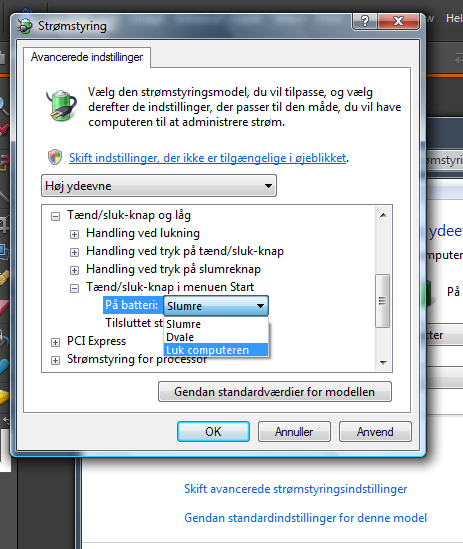Screen dimensions: 463x549
Task: Click the Strømstyring title bar icon
Action: click(x=25, y=26)
